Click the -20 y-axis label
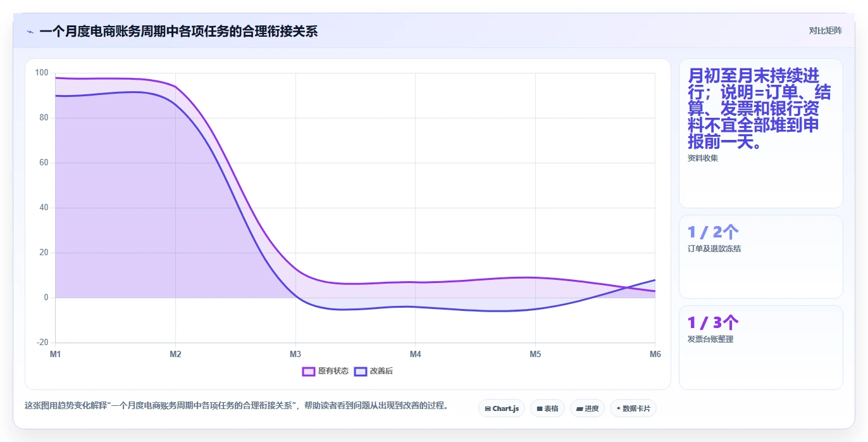This screenshot has height=442, width=868. 42,343
